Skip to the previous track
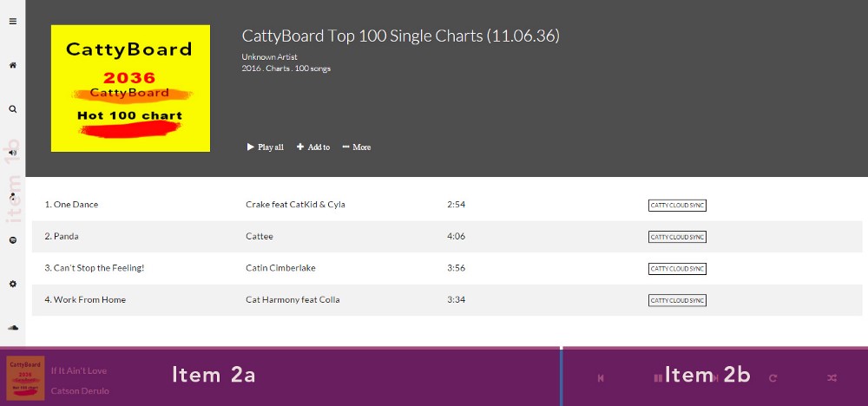The width and height of the screenshot is (868, 406). pos(601,377)
